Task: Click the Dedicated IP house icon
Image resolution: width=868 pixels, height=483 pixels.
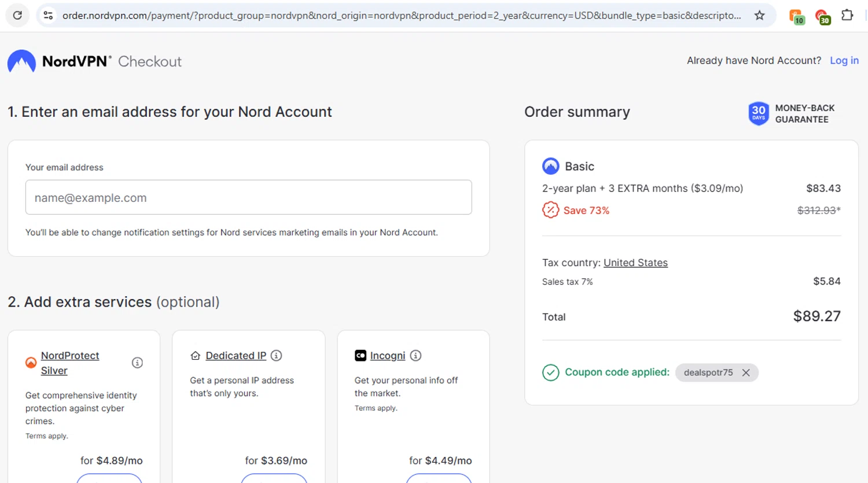Action: click(x=196, y=356)
